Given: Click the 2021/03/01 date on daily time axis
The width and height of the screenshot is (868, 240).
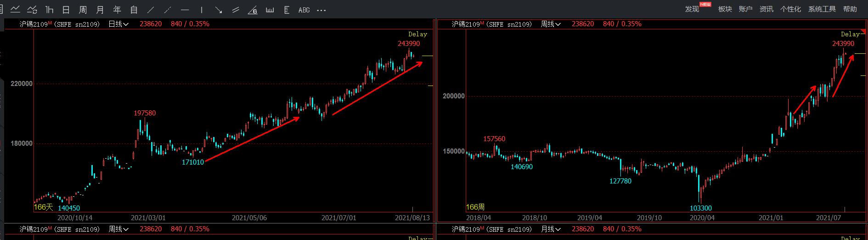Looking at the screenshot, I should pos(148,217).
